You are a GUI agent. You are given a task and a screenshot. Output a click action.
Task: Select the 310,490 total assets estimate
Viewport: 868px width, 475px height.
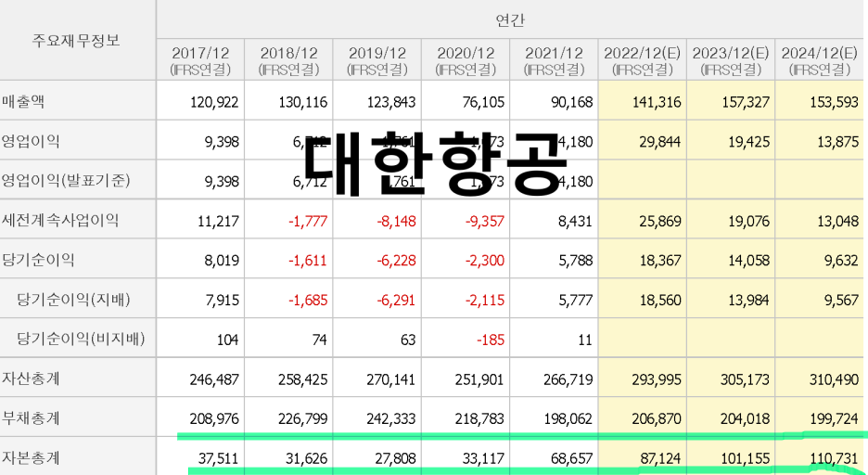tap(835, 379)
